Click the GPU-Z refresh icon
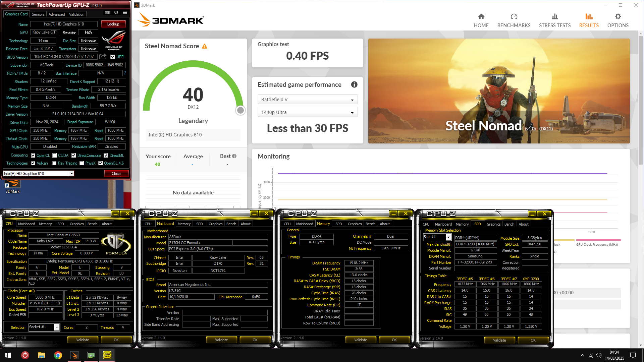 tap(116, 13)
